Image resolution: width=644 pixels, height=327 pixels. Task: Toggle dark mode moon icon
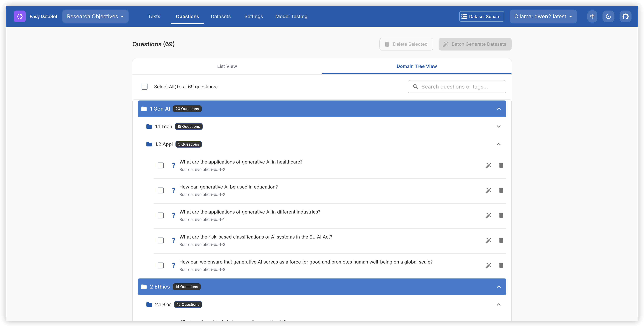pyautogui.click(x=608, y=16)
